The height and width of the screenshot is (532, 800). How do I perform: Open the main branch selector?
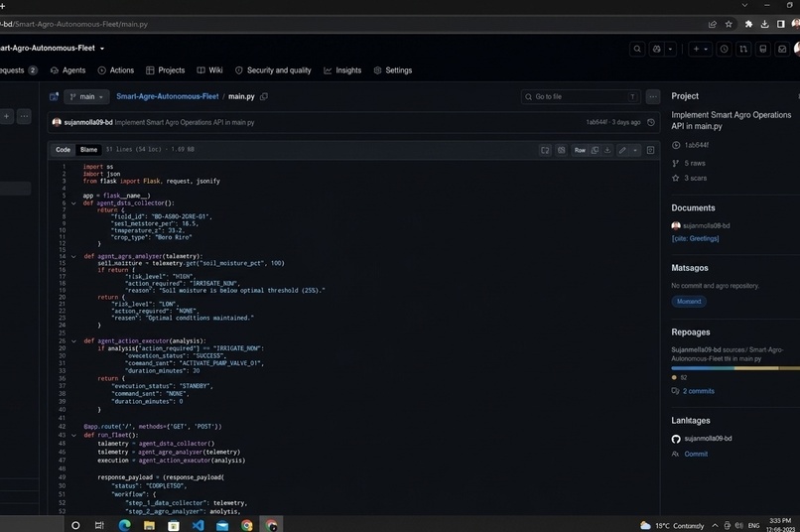(x=86, y=96)
